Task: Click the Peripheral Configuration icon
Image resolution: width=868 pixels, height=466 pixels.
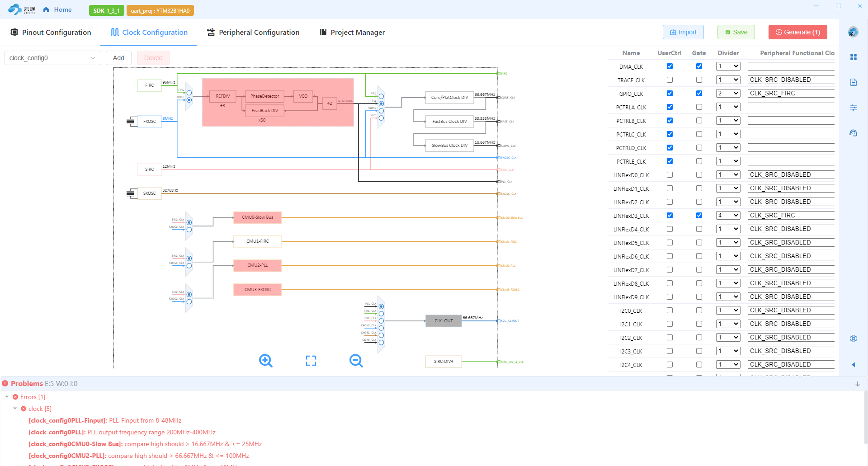Action: (211, 32)
